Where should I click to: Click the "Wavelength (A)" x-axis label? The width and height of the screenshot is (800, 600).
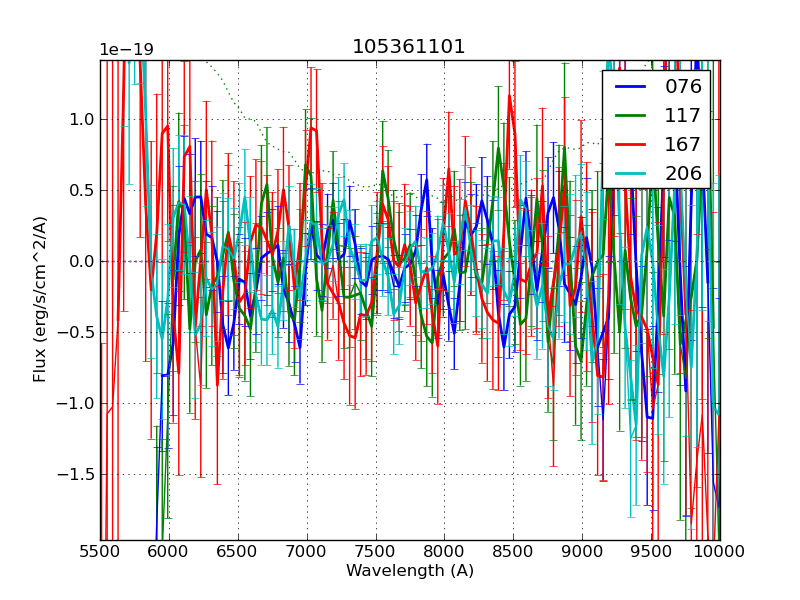[x=410, y=571]
